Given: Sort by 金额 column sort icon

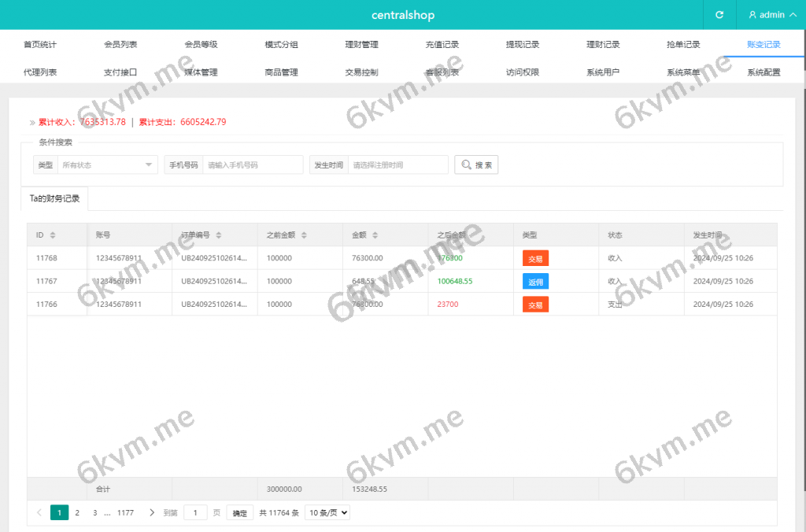Looking at the screenshot, I should [375, 235].
